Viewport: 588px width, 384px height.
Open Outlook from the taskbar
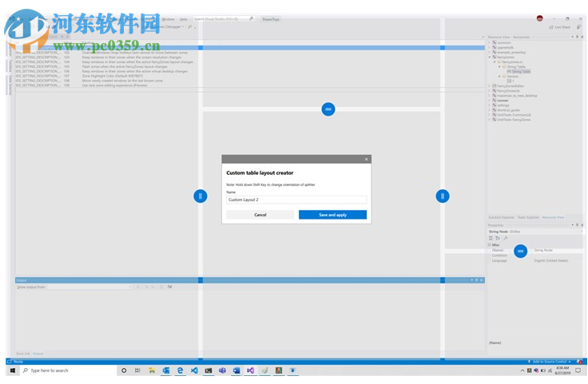(165, 370)
